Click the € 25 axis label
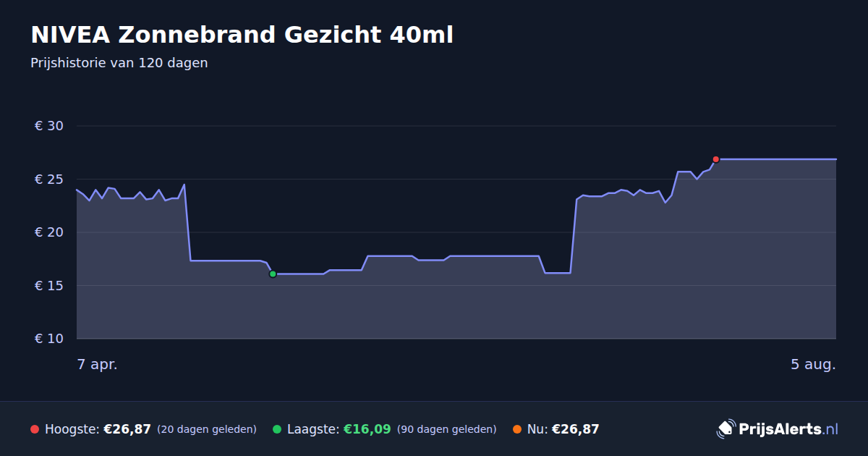This screenshot has height=456, width=868. (49, 180)
